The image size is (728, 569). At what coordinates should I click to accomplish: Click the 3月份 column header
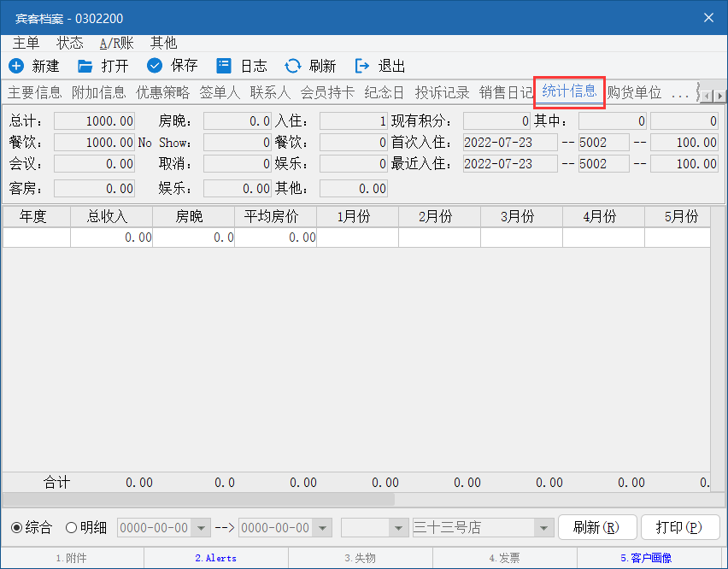point(521,217)
